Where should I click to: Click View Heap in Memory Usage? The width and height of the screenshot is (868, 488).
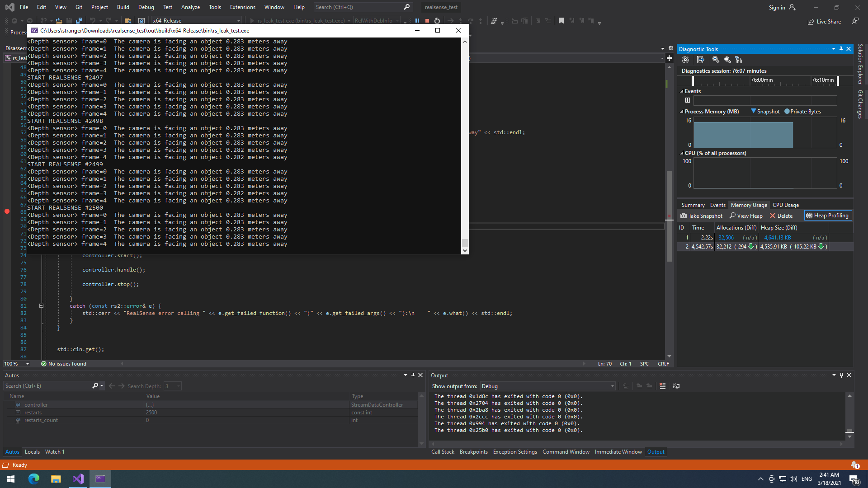pyautogui.click(x=745, y=216)
